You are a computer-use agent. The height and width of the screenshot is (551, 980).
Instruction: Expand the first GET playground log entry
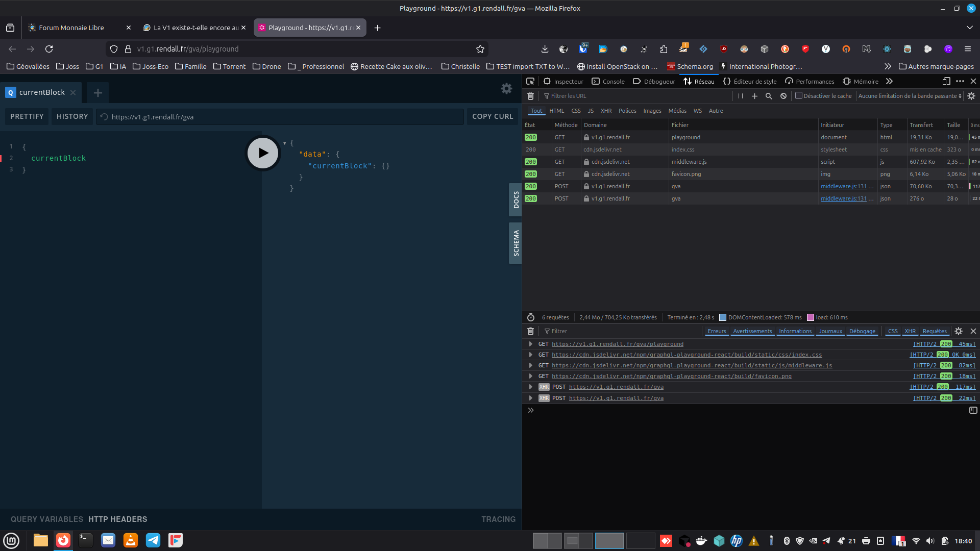tap(530, 344)
